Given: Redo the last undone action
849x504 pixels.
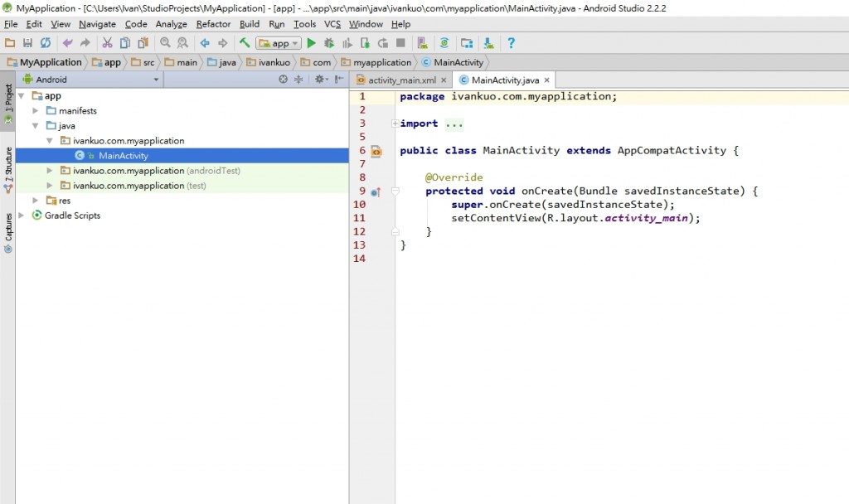Looking at the screenshot, I should pyautogui.click(x=85, y=43).
